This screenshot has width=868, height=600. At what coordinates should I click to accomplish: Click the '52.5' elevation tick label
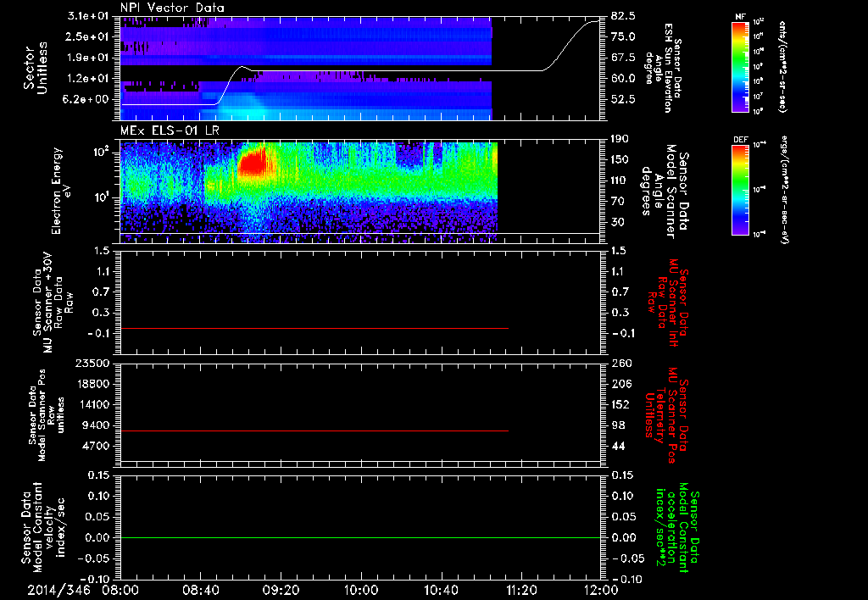pos(623,100)
